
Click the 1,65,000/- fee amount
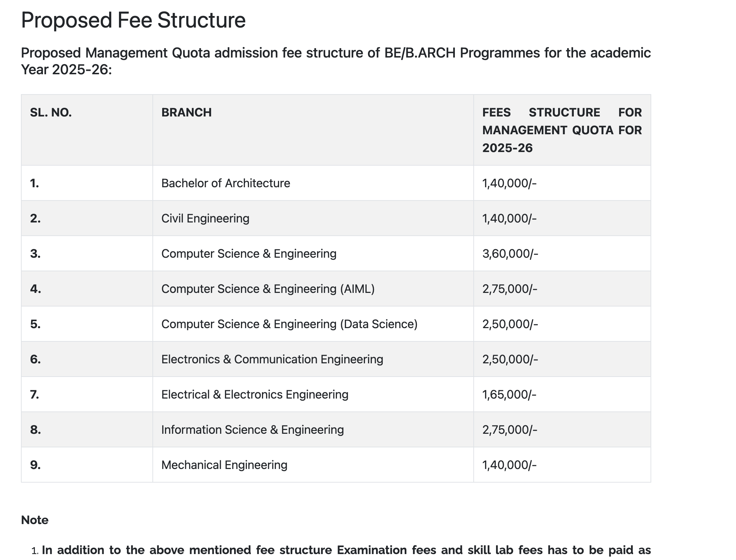point(509,394)
